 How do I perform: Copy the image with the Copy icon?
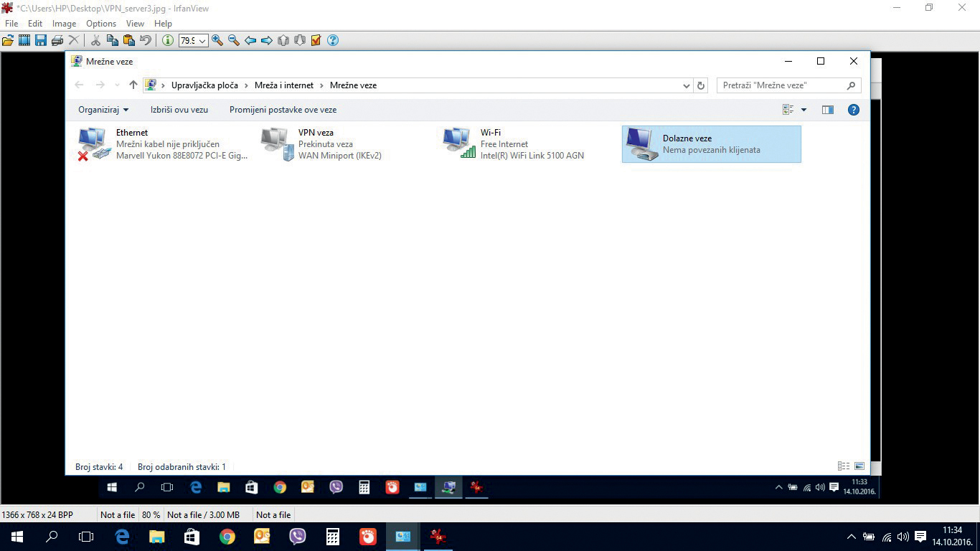[112, 41]
